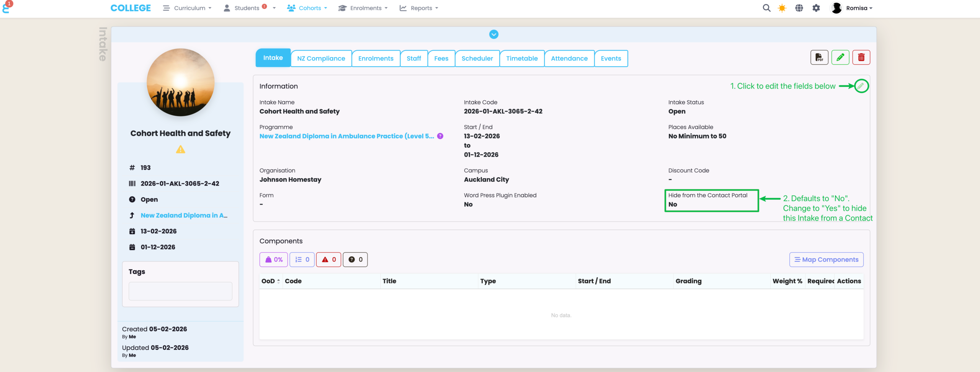Open New Zealand Diploma programme link
This screenshot has width=980, height=372.
pyautogui.click(x=346, y=136)
